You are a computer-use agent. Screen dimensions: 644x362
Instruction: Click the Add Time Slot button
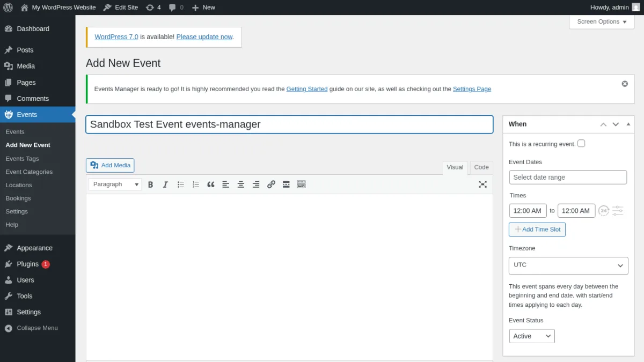tap(537, 230)
